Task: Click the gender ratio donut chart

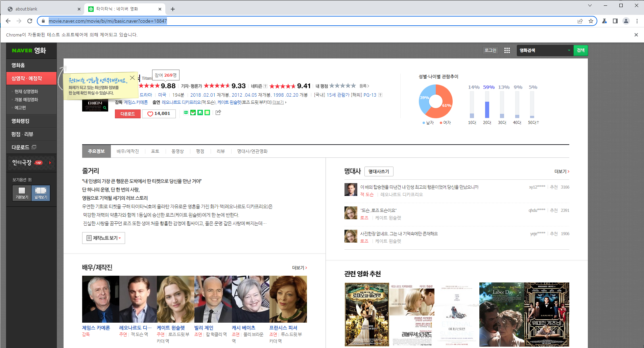Action: 436,101
